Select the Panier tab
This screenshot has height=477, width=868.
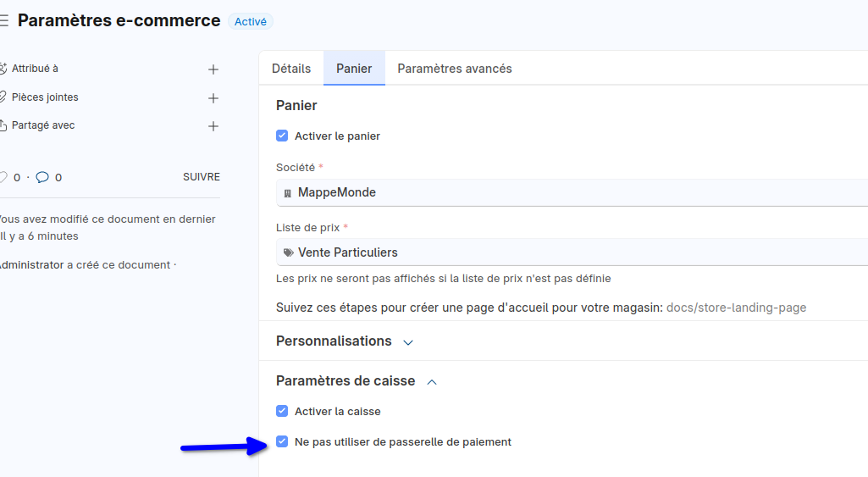[x=354, y=69]
